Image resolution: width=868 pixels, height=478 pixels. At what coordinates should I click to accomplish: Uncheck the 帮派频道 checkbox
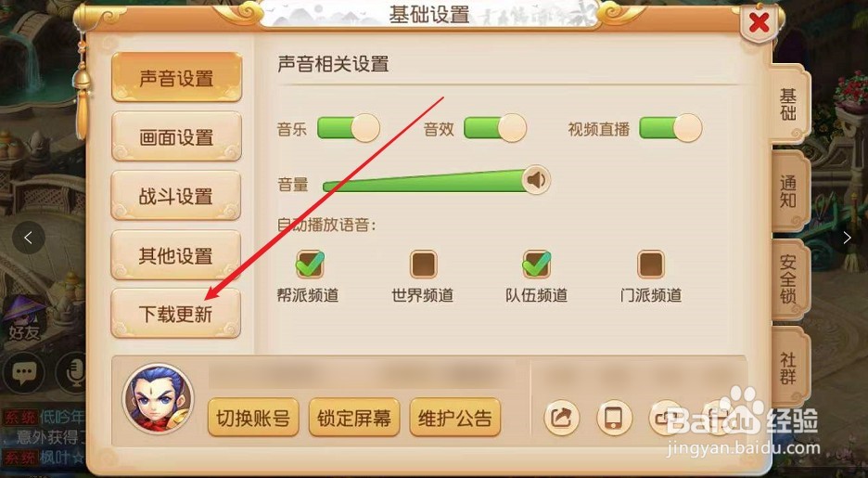coord(310,264)
